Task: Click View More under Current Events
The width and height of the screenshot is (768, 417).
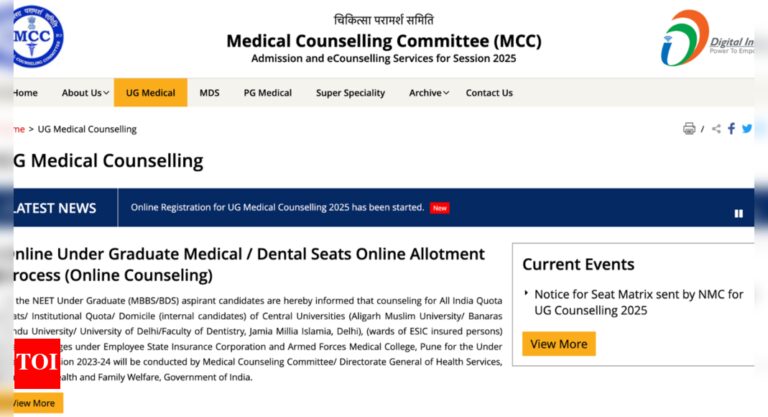Action: [x=559, y=344]
